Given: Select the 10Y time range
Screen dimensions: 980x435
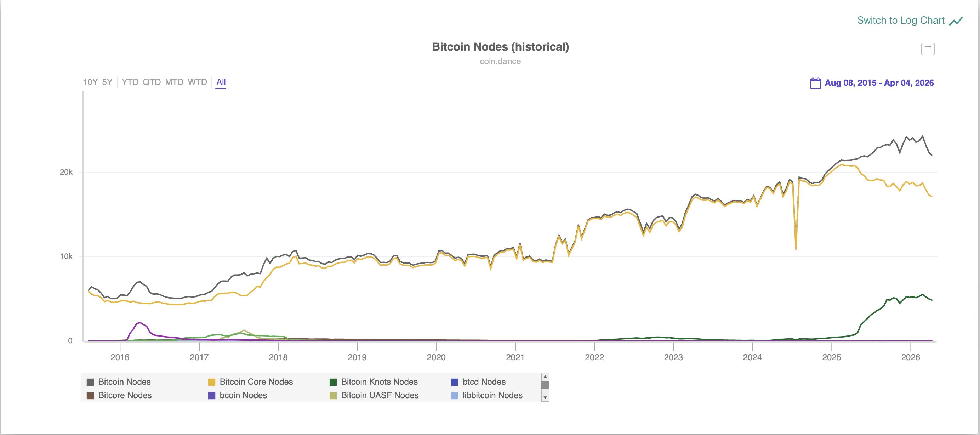Looking at the screenshot, I should click(x=90, y=81).
